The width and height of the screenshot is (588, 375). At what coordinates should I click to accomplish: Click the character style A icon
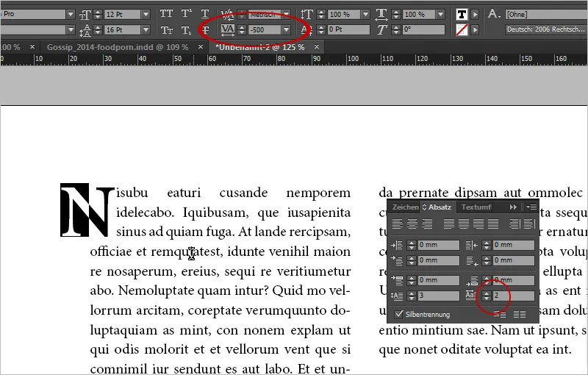494,14
